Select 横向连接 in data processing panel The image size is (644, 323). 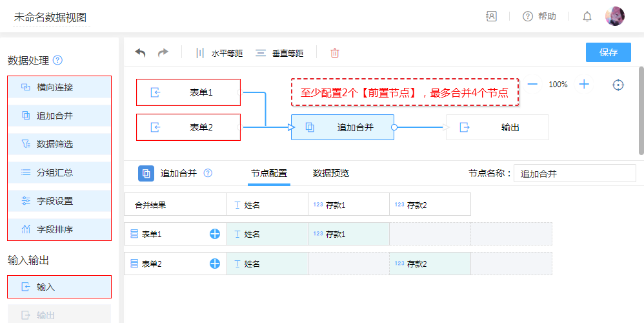(x=59, y=87)
